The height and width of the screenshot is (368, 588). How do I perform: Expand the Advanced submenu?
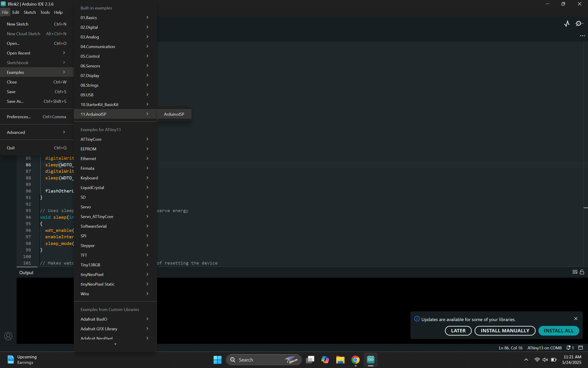37,132
